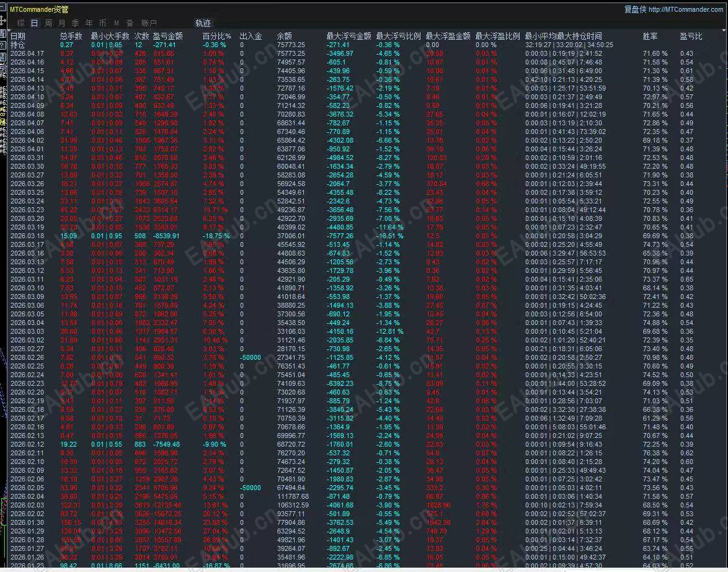Select the 2026.02.05 date row
The width and height of the screenshot is (728, 572).
pyautogui.click(x=27, y=488)
